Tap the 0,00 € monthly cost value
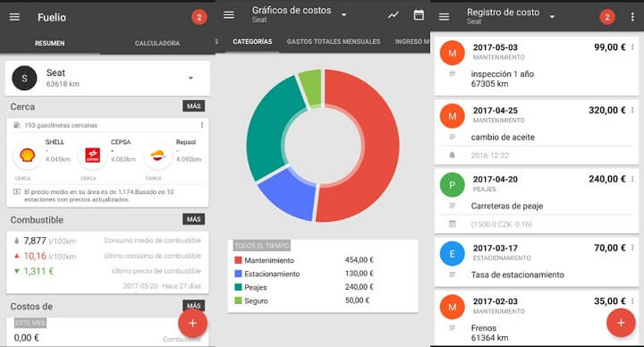Image resolution: width=644 pixels, height=347 pixels. click(x=26, y=337)
